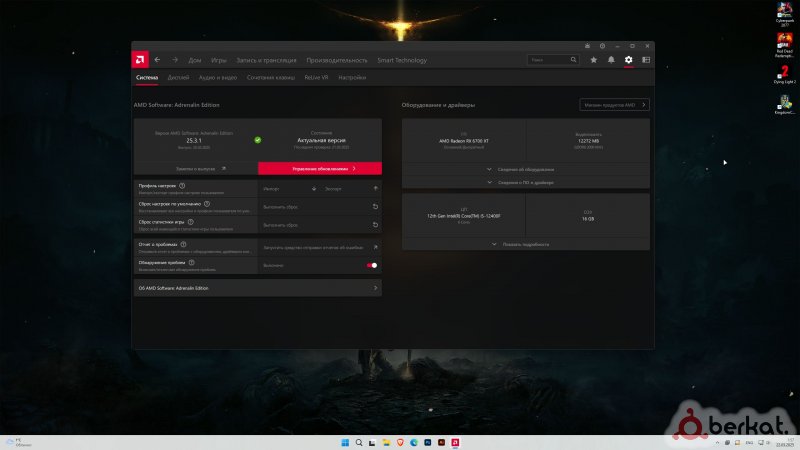Open the Дом menu tab

pos(195,60)
